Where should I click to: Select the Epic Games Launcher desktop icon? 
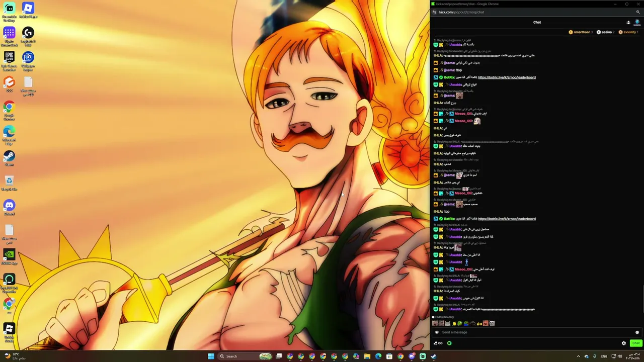pos(9,61)
